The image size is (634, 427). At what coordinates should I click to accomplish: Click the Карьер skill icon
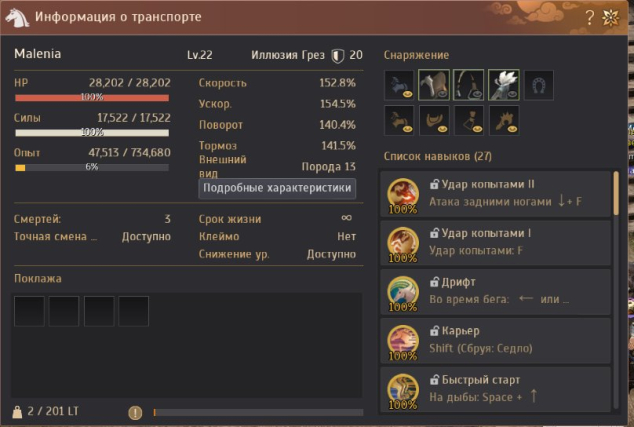coord(403,341)
